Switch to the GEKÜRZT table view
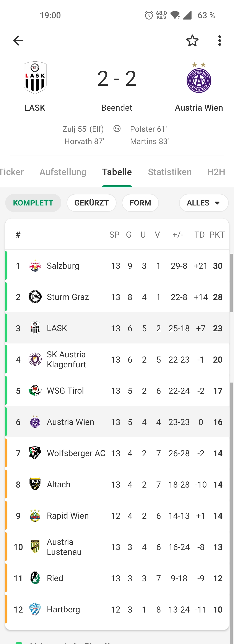Image resolution: width=234 pixels, height=644 pixels. click(x=91, y=203)
